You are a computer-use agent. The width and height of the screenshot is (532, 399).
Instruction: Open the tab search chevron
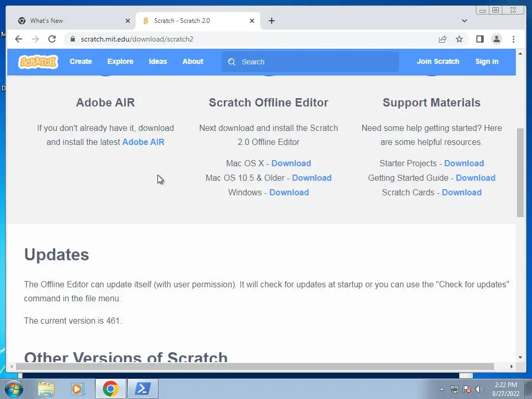coord(464,21)
